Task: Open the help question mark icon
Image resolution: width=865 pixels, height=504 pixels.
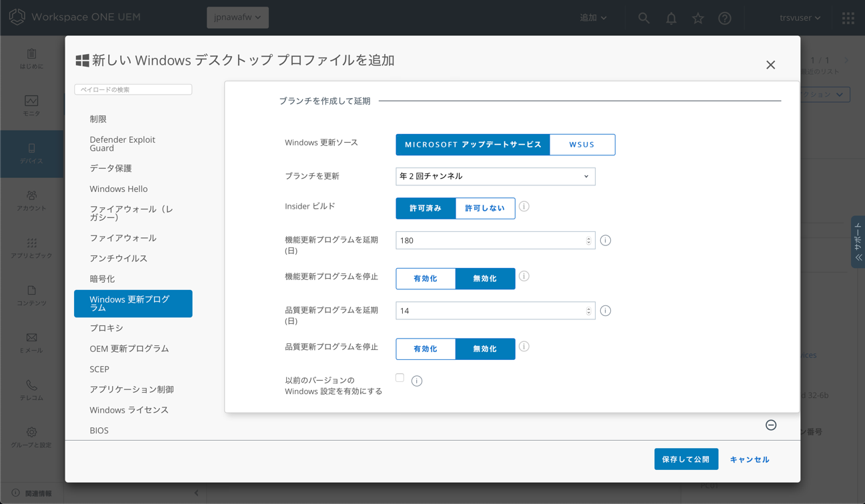Action: point(725,18)
